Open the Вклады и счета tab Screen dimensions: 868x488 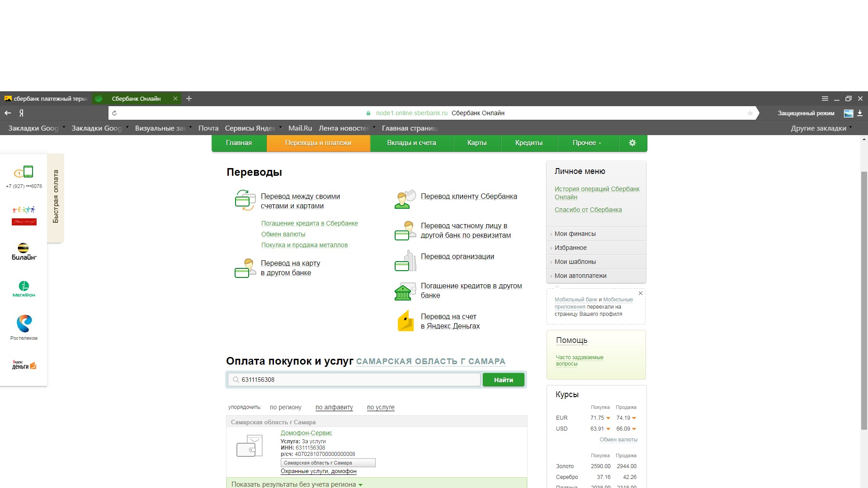click(411, 143)
